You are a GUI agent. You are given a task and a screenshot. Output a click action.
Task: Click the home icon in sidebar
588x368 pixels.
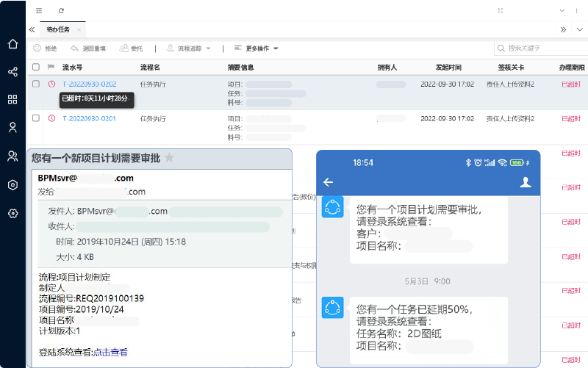coord(12,44)
